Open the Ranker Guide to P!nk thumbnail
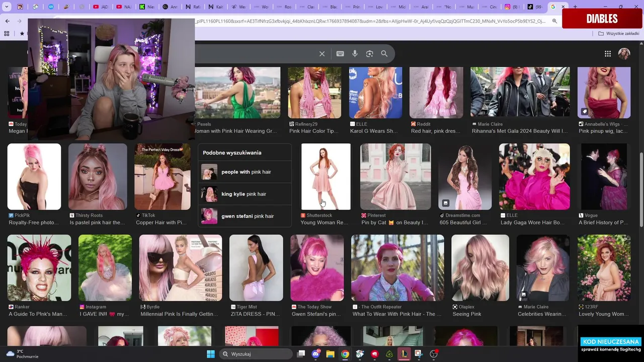 point(39,268)
